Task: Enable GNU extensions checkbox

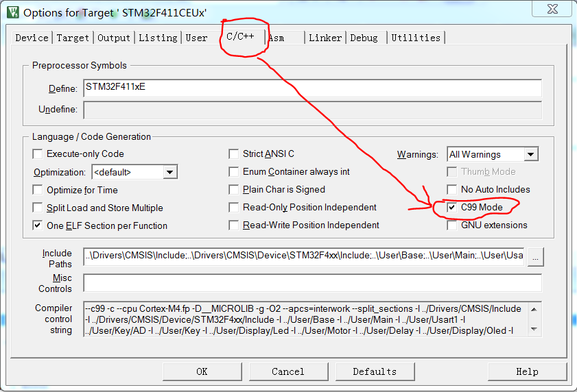Action: [452, 225]
